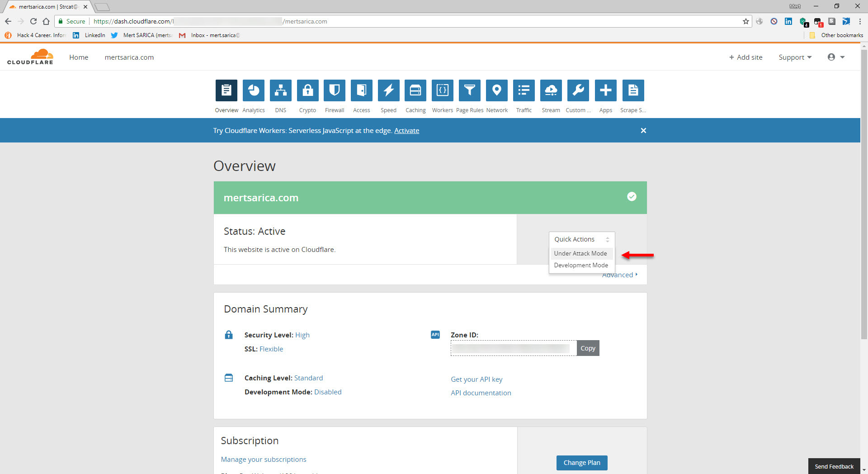Click the Flexible SSL link
868x474 pixels.
point(271,349)
